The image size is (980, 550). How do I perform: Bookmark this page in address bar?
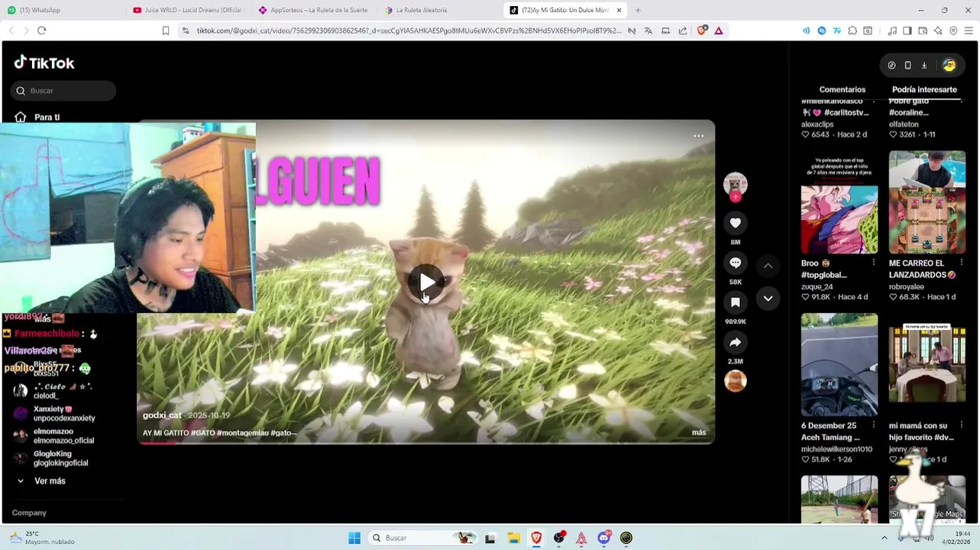pos(166,31)
